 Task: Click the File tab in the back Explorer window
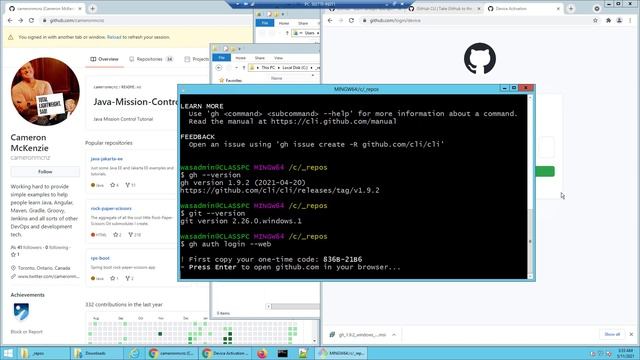[x=265, y=23]
